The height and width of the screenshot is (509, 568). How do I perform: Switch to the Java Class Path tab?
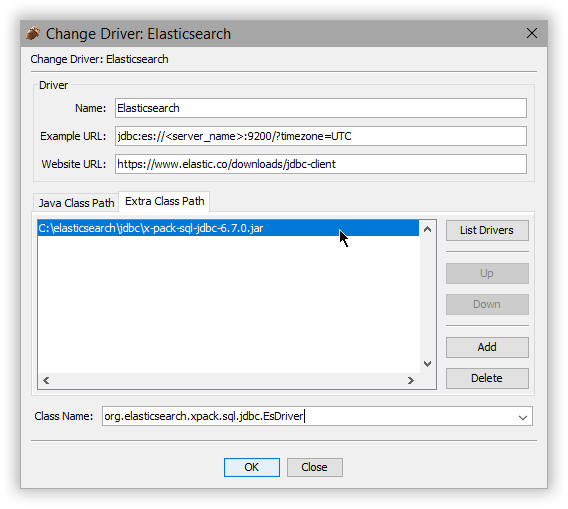[x=76, y=203]
